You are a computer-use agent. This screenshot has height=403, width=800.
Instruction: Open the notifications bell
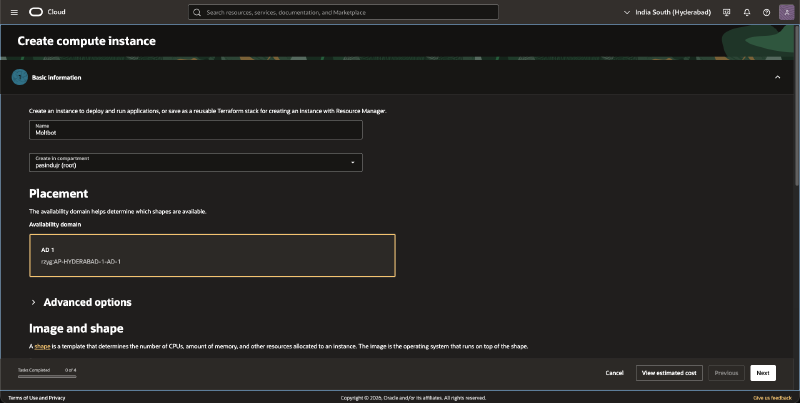(x=747, y=12)
